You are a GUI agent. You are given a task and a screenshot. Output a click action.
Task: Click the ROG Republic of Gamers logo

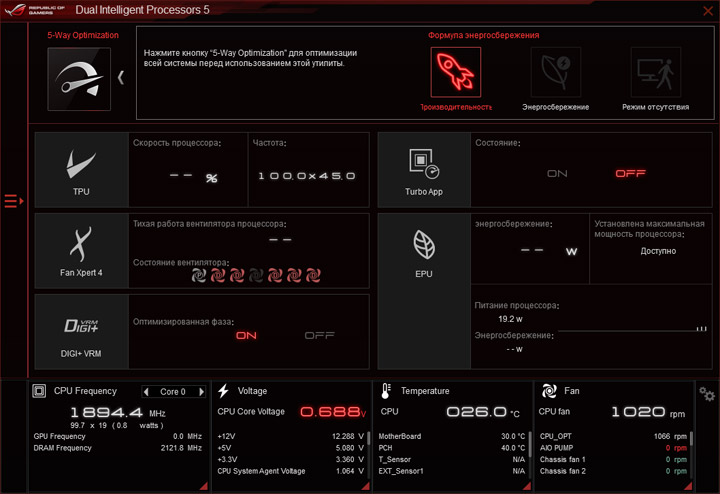[x=34, y=10]
